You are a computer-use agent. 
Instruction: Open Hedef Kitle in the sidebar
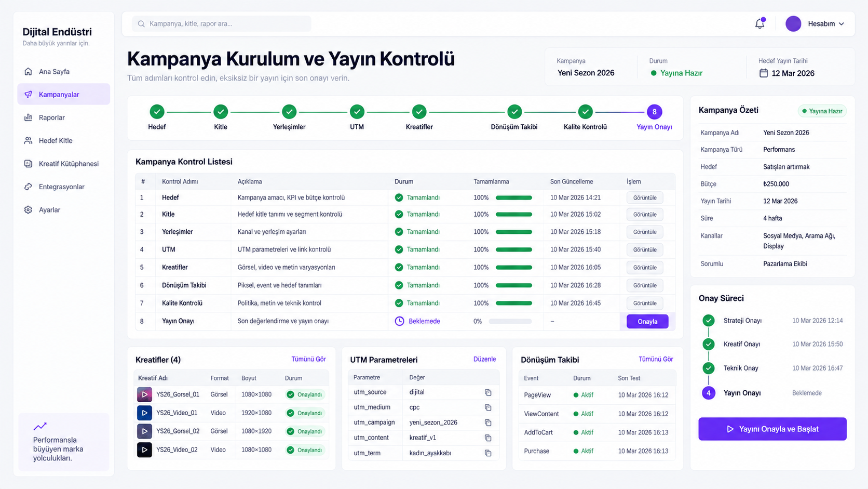(x=63, y=140)
